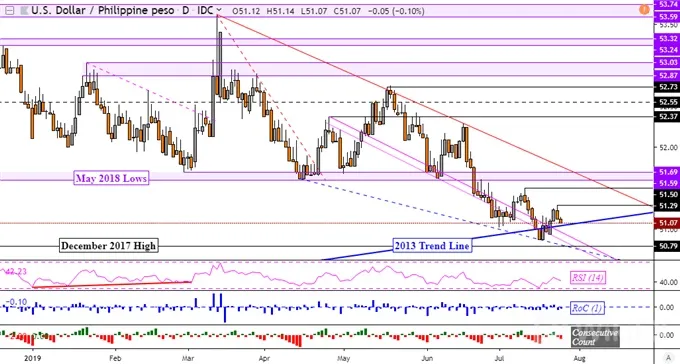Click the 52.87 price label on the axis
680x364 pixels.
point(668,75)
